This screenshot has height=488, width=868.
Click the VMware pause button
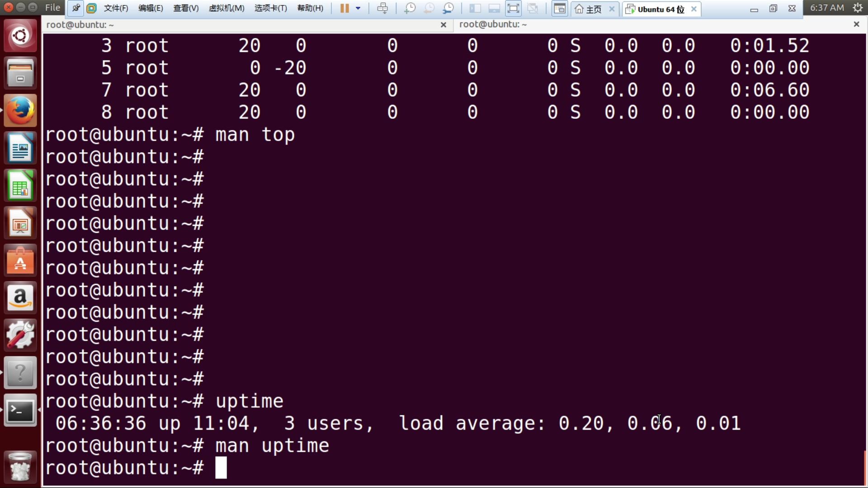click(344, 8)
